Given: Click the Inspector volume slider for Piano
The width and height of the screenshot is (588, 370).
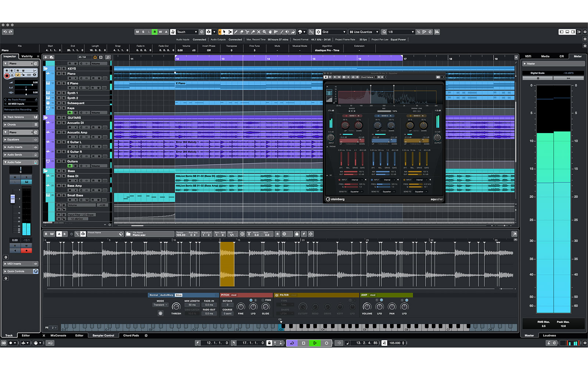Looking at the screenshot, I should click(26, 85).
